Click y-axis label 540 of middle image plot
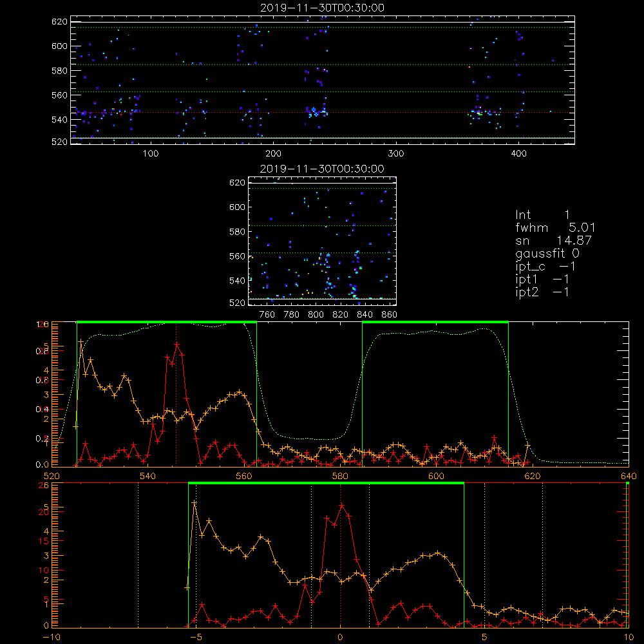Screen dimensions: 644x644 [x=238, y=281]
